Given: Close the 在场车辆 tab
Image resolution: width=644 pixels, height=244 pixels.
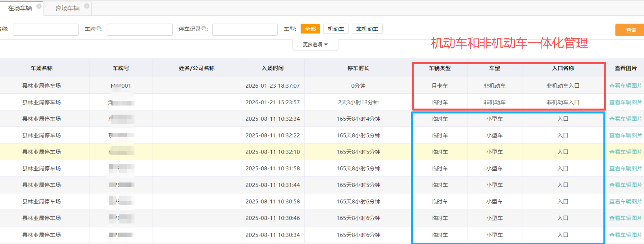Looking at the screenshot, I should coord(39,6).
